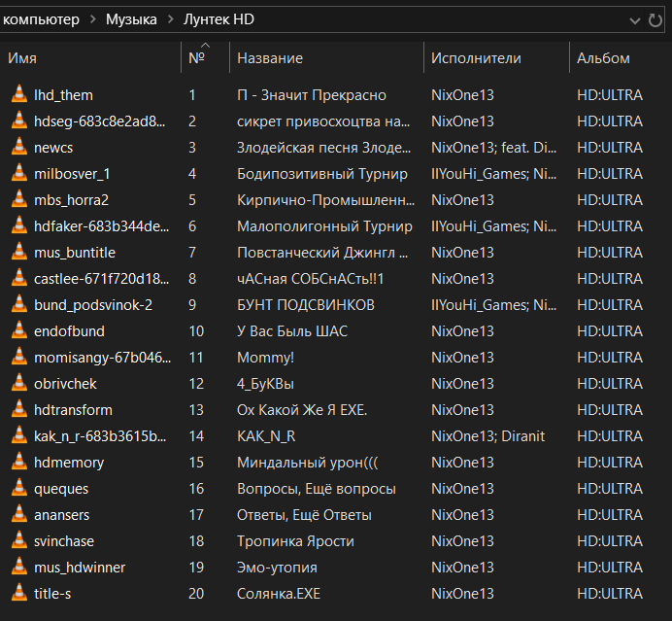672x621 pixels.
Task: Click the VLC icon next to newcs
Action: (19, 146)
